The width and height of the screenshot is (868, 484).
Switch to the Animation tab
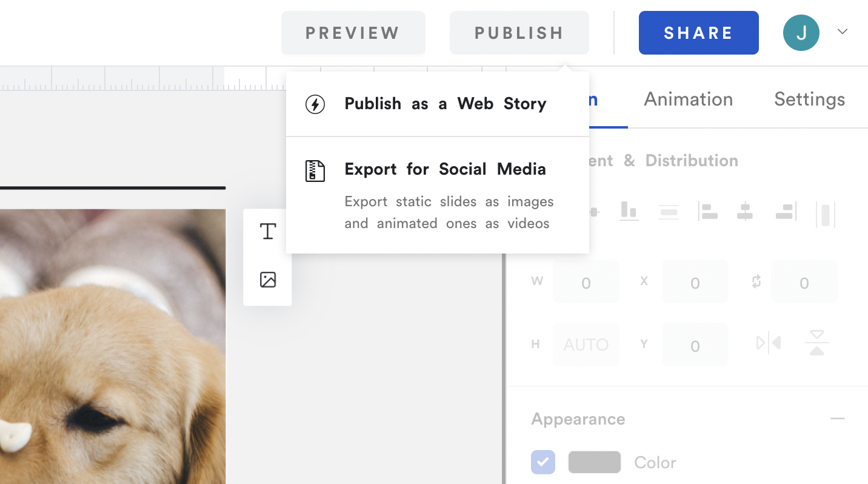click(688, 99)
